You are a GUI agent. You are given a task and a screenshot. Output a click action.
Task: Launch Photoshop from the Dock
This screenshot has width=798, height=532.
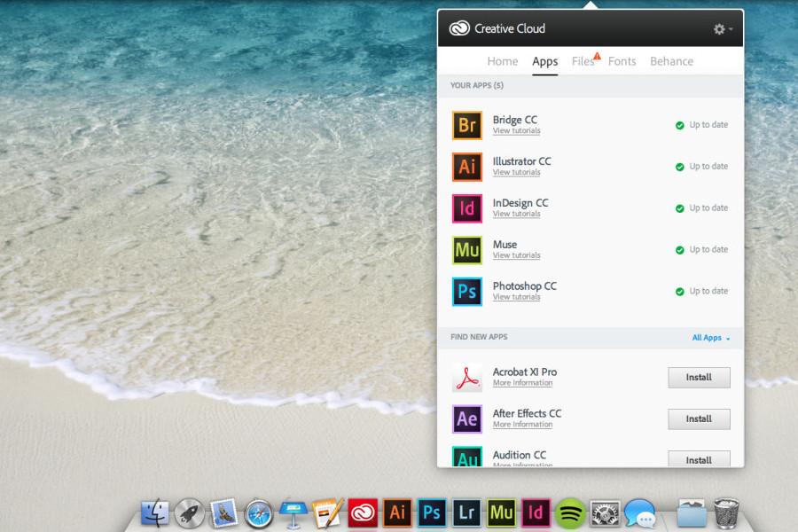pyautogui.click(x=432, y=512)
